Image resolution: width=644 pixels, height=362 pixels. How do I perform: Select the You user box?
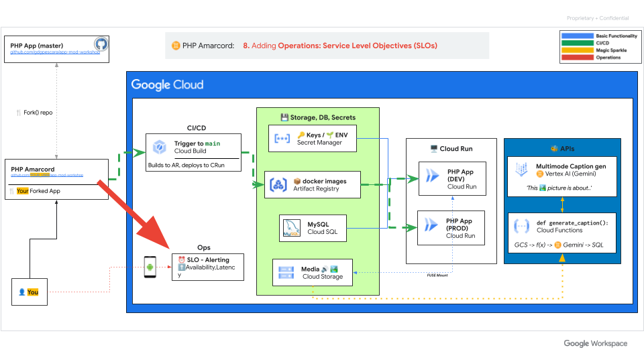[30, 292]
